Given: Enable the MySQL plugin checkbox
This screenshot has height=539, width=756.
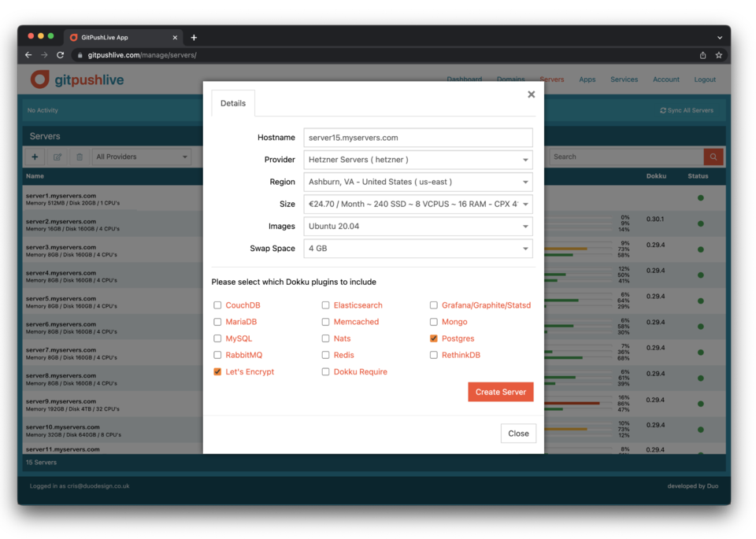Looking at the screenshot, I should pos(217,338).
